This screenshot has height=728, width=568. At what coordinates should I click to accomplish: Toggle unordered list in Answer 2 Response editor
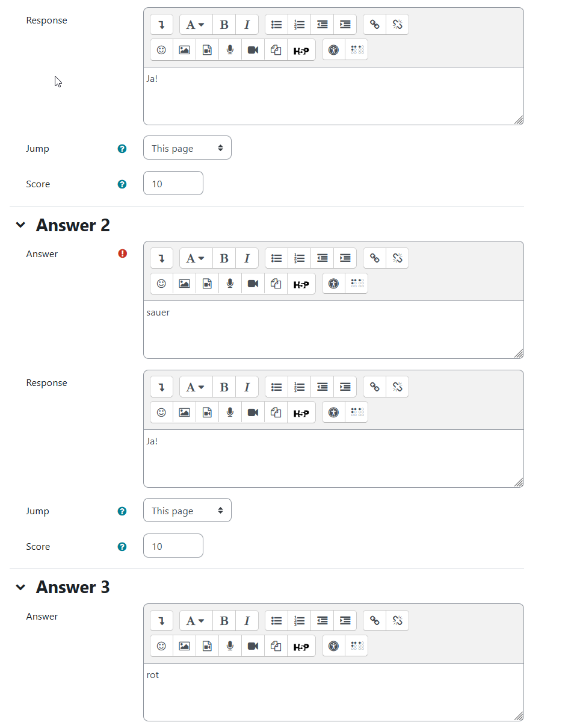coord(276,387)
